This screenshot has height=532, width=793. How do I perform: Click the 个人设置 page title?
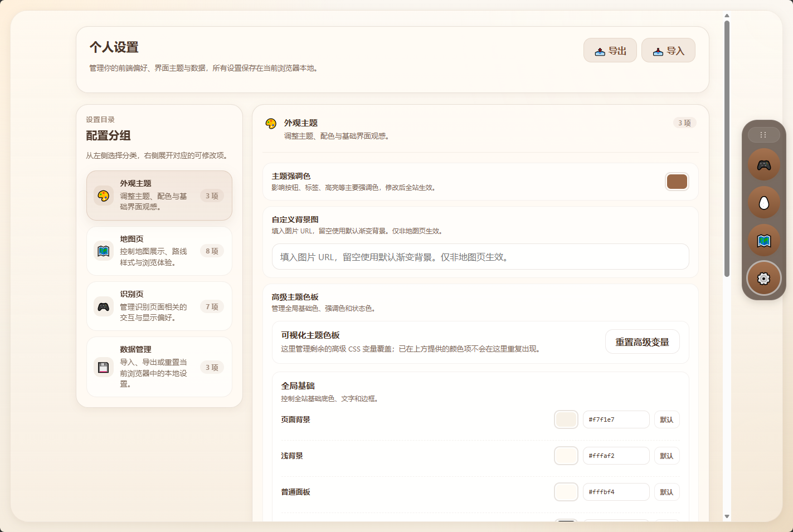tap(114, 47)
